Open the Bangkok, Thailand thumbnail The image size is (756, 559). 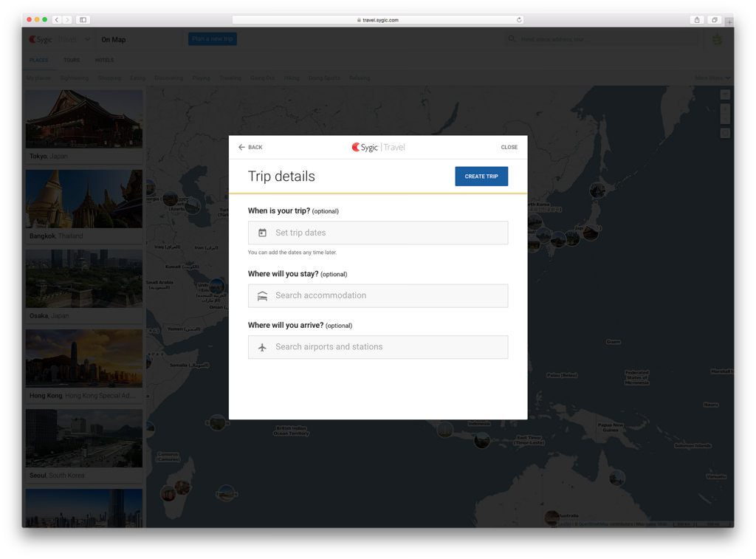(84, 199)
